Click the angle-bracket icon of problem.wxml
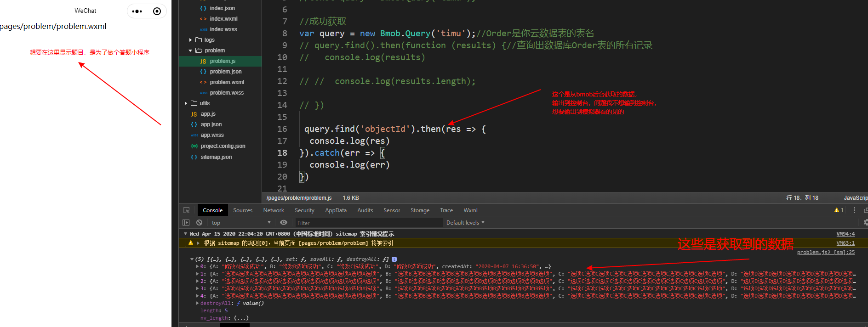Image resolution: width=868 pixels, height=327 pixels. (x=203, y=82)
